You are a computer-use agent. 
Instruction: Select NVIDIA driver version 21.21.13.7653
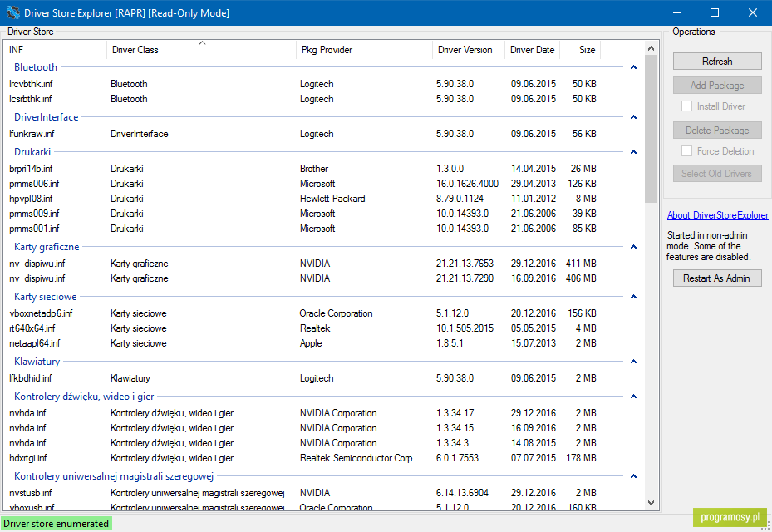click(302, 263)
